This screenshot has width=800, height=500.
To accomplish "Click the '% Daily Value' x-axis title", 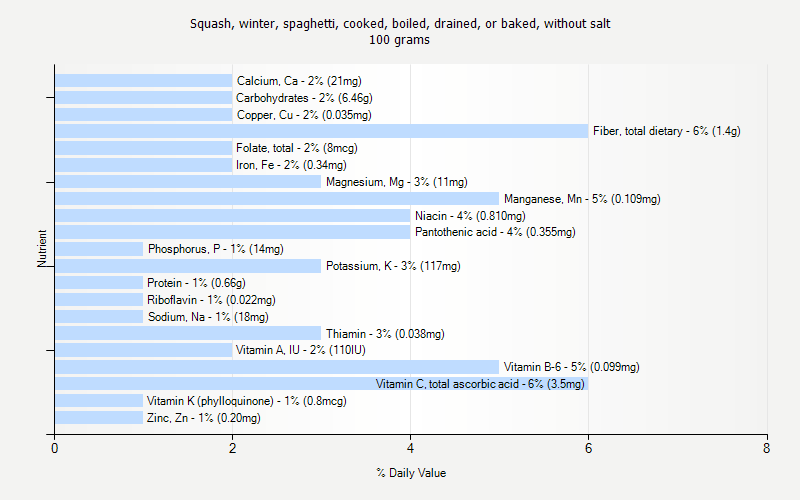I will (411, 473).
